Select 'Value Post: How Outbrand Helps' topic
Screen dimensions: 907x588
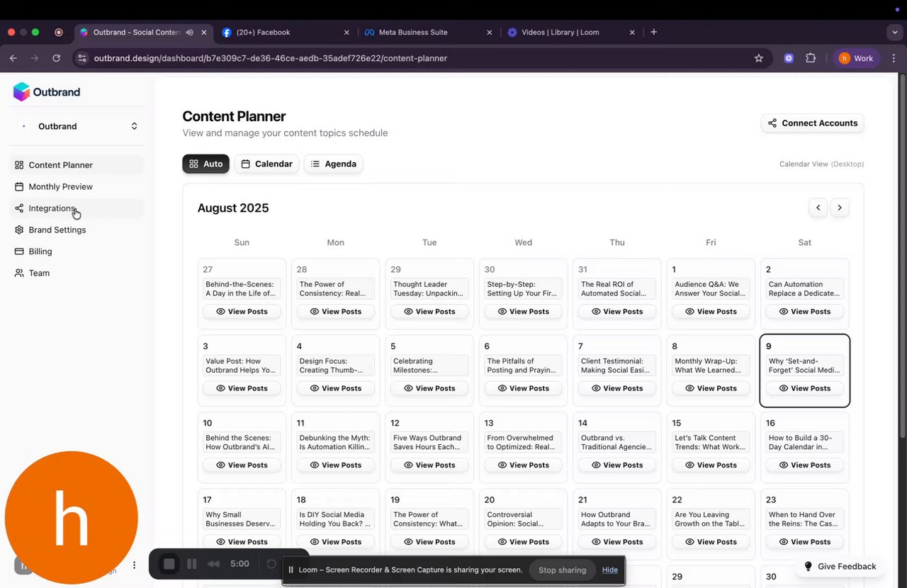(242, 366)
